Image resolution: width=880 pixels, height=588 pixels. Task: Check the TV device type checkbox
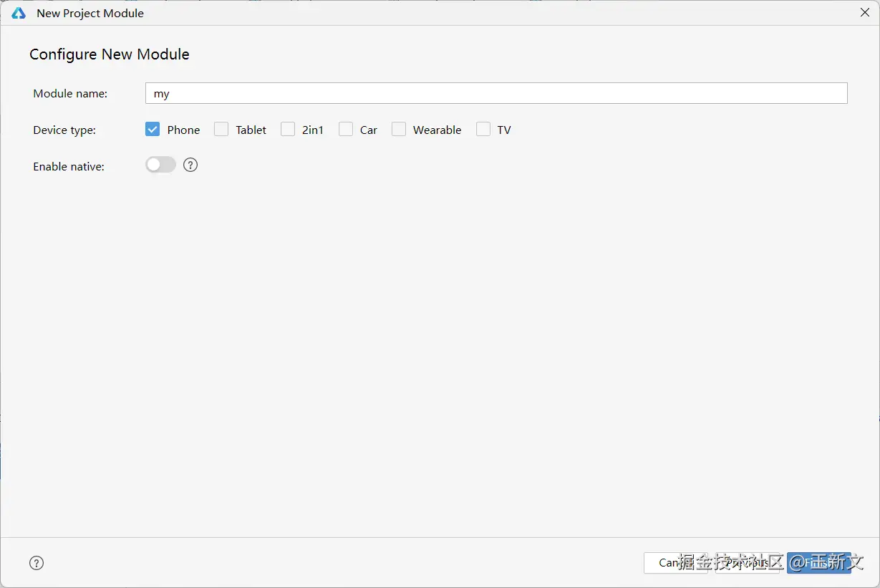[483, 129]
